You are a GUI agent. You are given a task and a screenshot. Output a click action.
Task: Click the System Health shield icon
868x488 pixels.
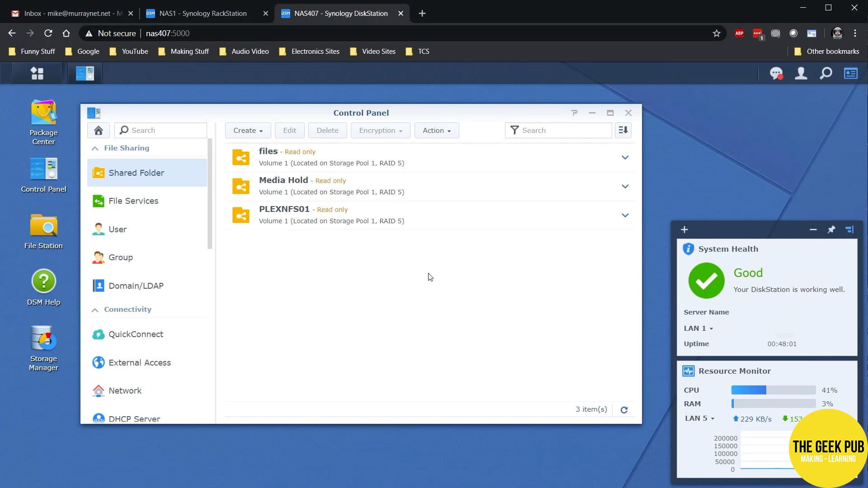(x=688, y=249)
